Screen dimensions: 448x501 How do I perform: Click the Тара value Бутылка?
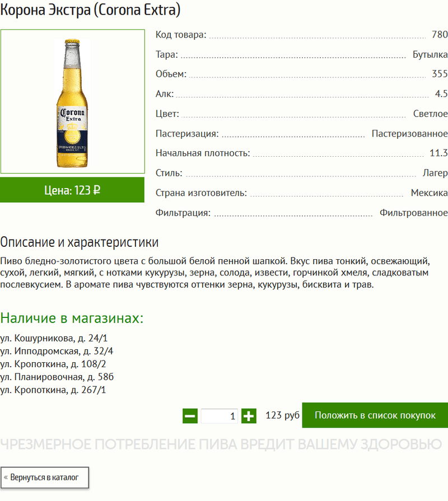(x=430, y=55)
